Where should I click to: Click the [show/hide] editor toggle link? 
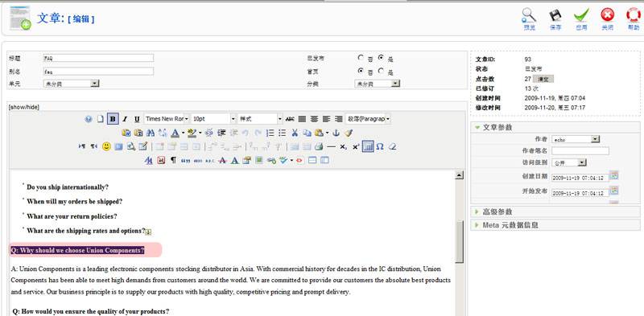tap(24, 107)
